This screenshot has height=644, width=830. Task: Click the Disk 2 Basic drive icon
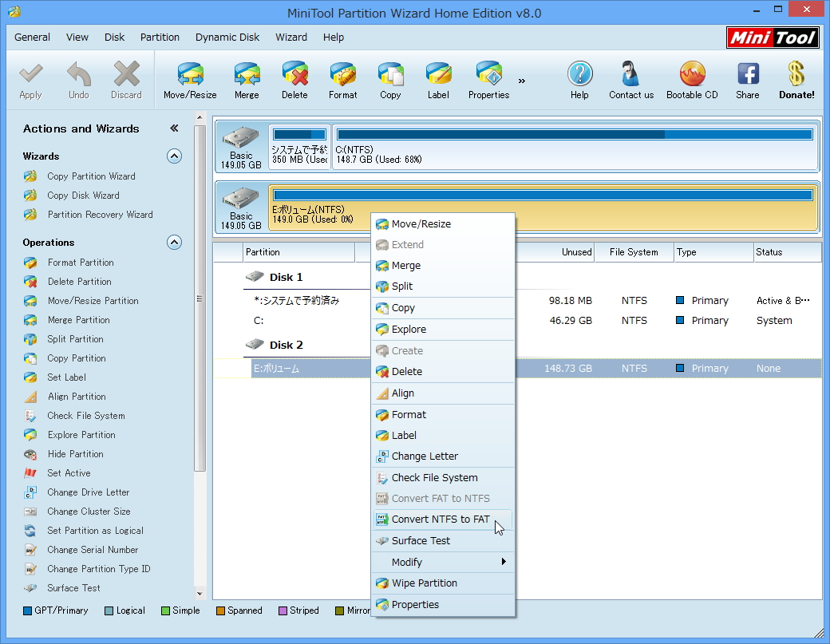pyautogui.click(x=241, y=199)
